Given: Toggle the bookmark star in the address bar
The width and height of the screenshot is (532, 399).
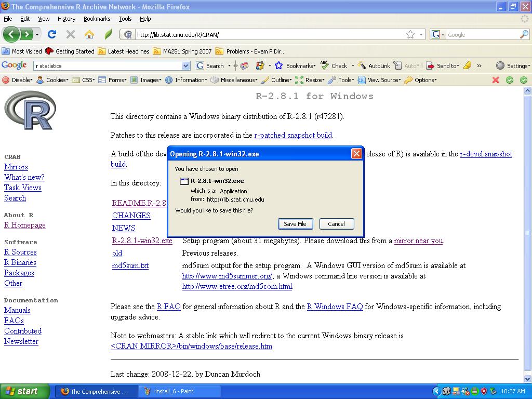Looking at the screenshot, I should coord(410,34).
